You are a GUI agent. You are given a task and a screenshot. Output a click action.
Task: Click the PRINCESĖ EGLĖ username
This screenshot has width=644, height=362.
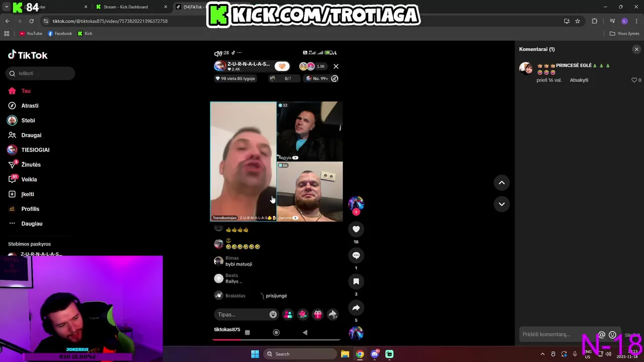coord(574,65)
